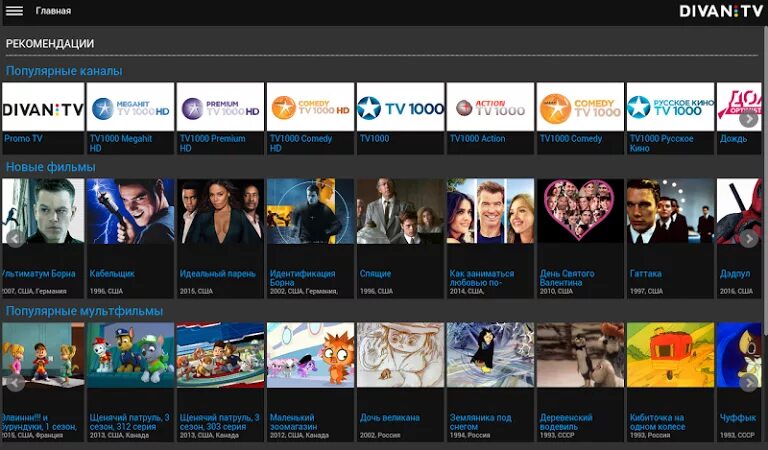Open TV1000 Русское Кино channel logo
This screenshot has height=450, width=768.
click(x=671, y=107)
